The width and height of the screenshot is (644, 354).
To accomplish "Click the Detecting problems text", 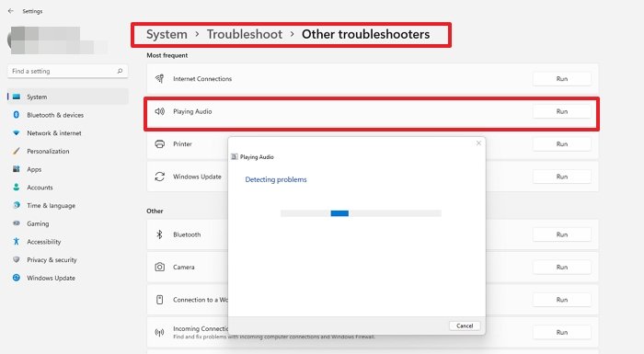I will click(x=276, y=179).
